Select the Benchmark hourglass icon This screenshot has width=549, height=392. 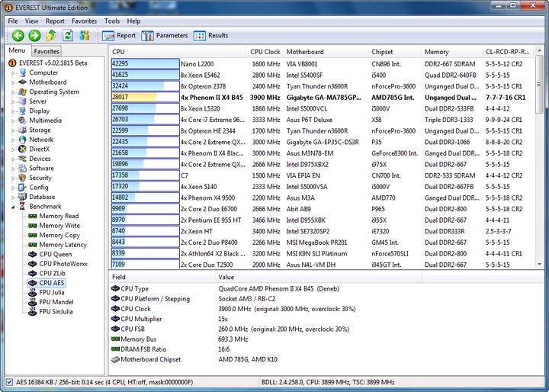(22, 207)
